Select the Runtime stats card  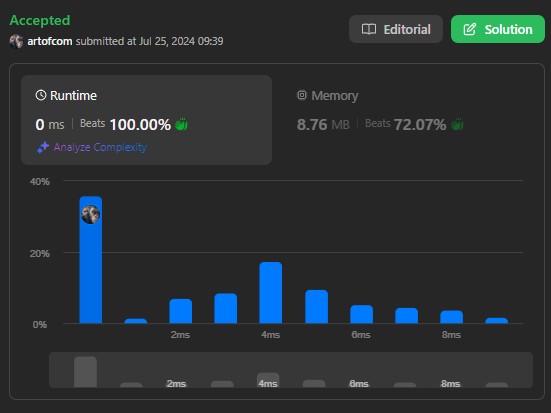point(146,120)
